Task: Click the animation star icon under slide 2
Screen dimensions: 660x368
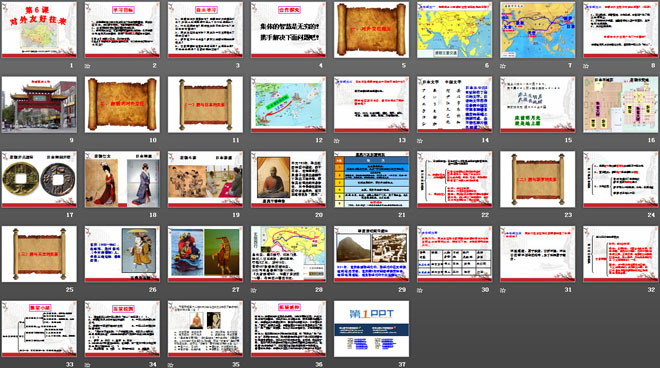Action: [x=88, y=66]
